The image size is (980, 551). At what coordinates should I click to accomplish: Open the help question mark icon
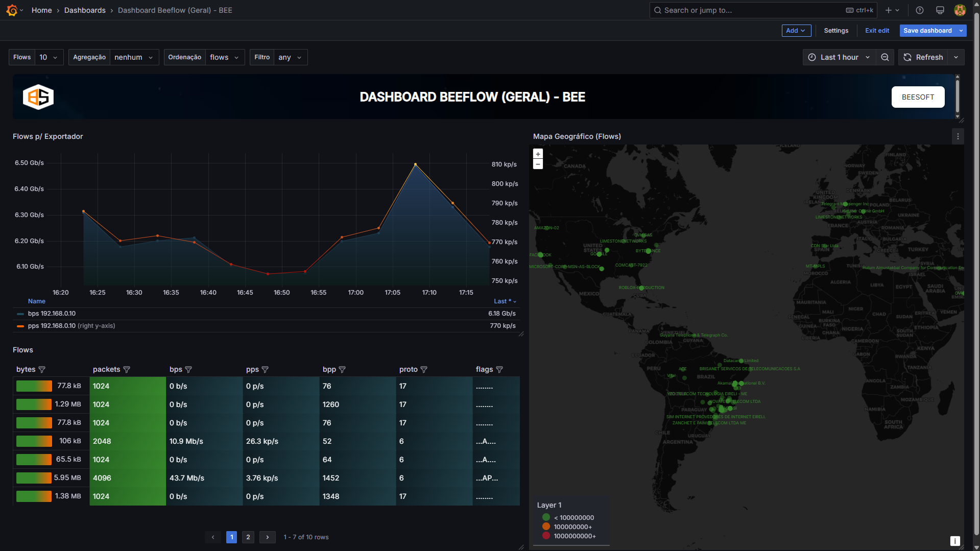coord(919,10)
